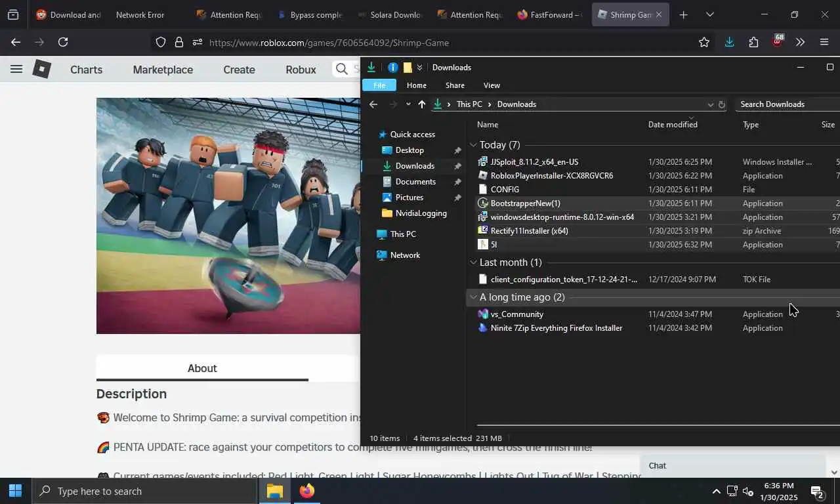The image size is (840, 504).
Task: Go back in File Explorer
Action: 373,104
